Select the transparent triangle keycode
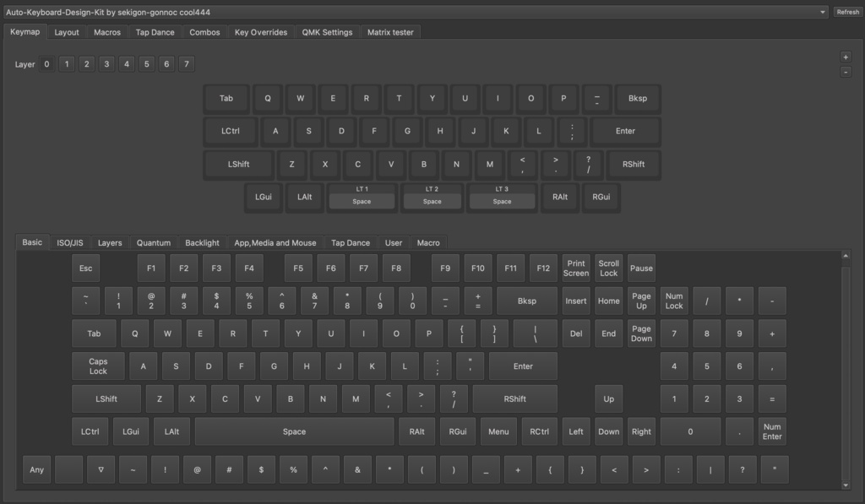This screenshot has width=865, height=504. tap(101, 470)
